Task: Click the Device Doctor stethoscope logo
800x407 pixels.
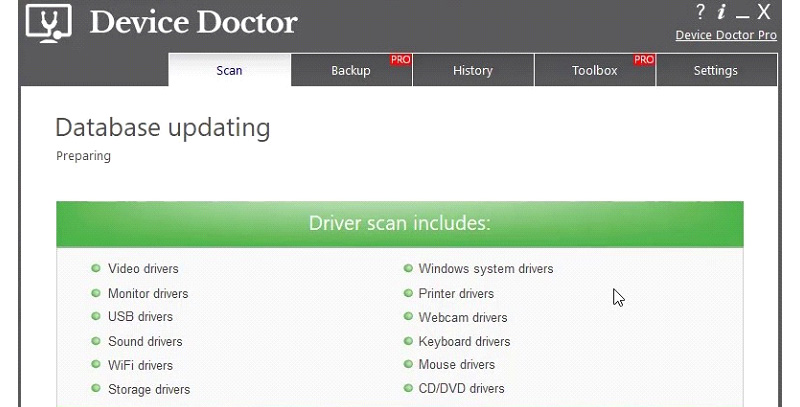Action: tap(48, 23)
